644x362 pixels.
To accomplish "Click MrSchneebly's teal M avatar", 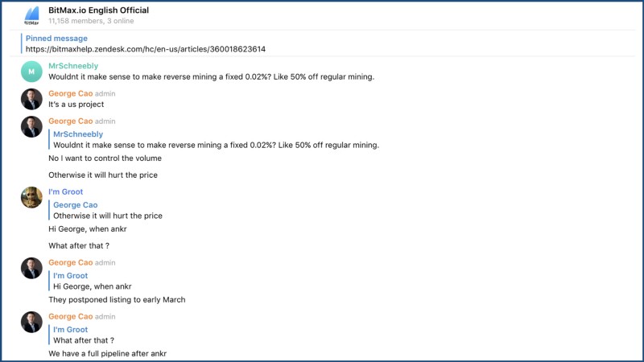I will click(x=31, y=72).
